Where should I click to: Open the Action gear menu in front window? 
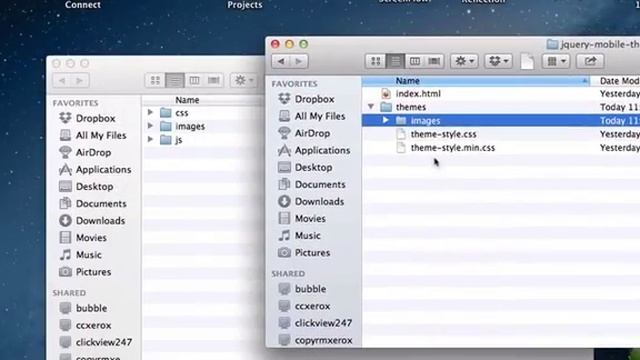(464, 61)
